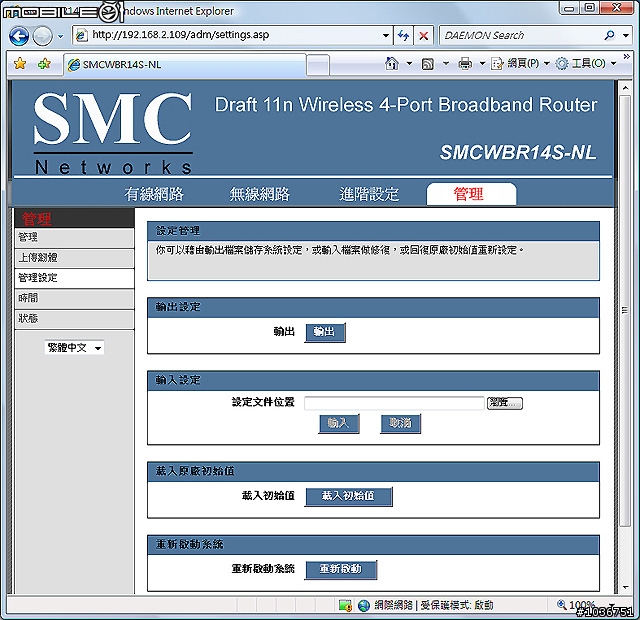Open the 繁體中文 language dropdown

(74, 348)
